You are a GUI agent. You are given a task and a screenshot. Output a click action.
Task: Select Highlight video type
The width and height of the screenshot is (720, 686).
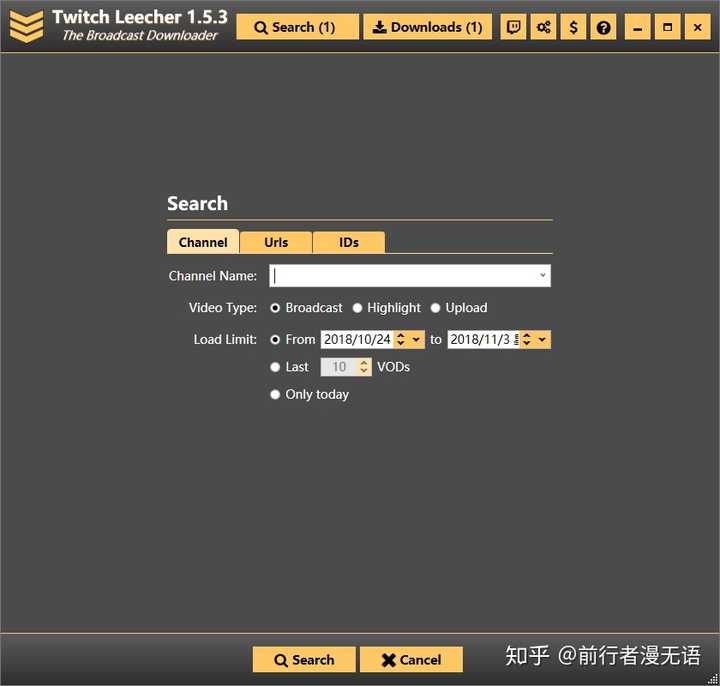click(387, 308)
